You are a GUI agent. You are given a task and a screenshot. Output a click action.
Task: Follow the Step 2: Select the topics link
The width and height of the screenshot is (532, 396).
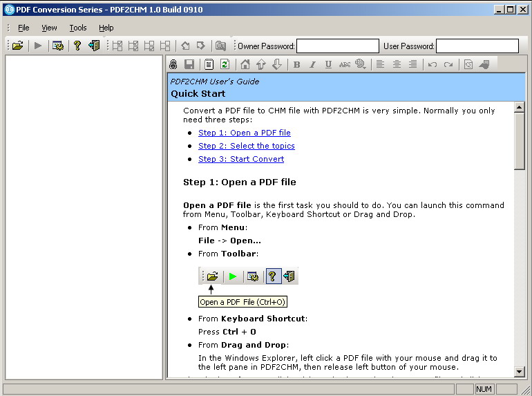[x=247, y=146]
